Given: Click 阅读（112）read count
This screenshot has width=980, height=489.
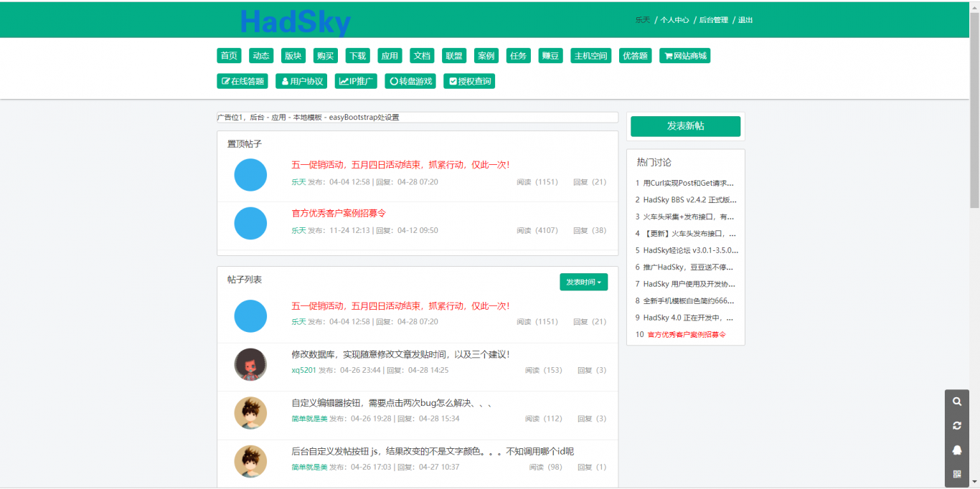Looking at the screenshot, I should click(544, 419).
